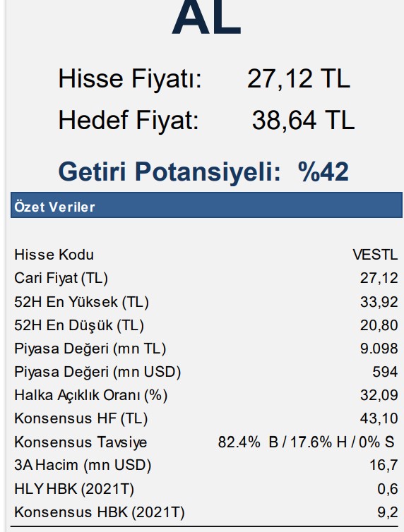Screen dimensions: 404x532
Task: Select the Hisse Fiyatı label
Action: 130,79
